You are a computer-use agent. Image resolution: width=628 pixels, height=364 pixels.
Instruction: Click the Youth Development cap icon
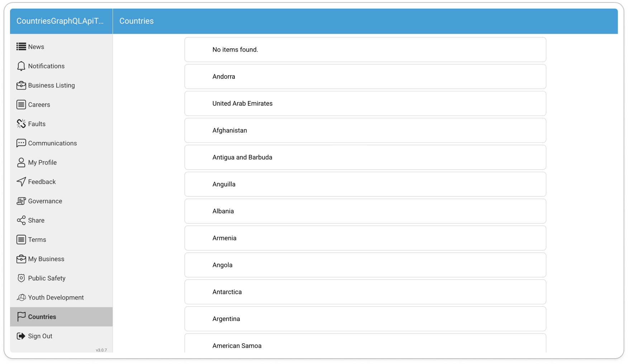point(21,297)
